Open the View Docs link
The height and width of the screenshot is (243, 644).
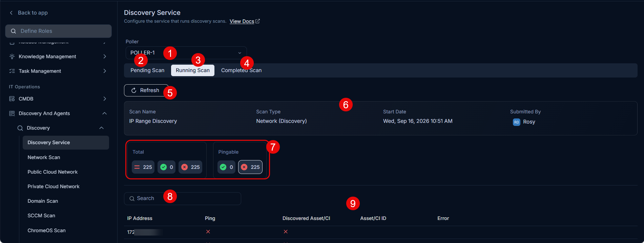tap(242, 21)
